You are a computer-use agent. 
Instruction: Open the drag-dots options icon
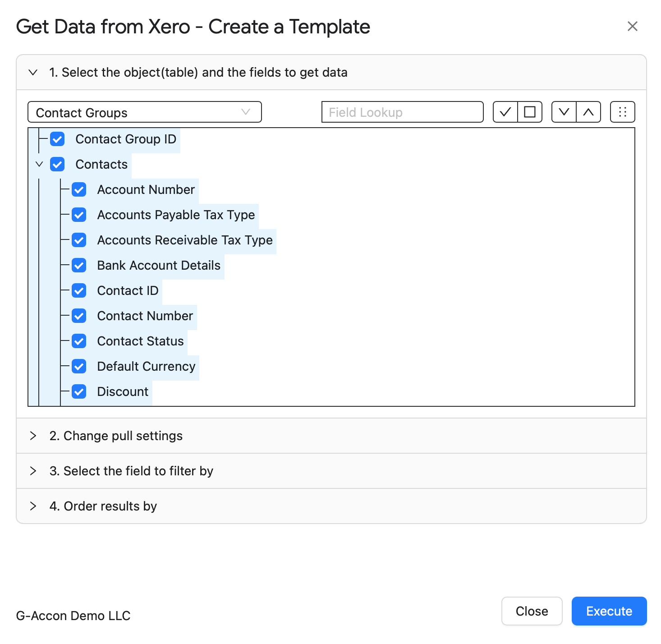click(622, 112)
